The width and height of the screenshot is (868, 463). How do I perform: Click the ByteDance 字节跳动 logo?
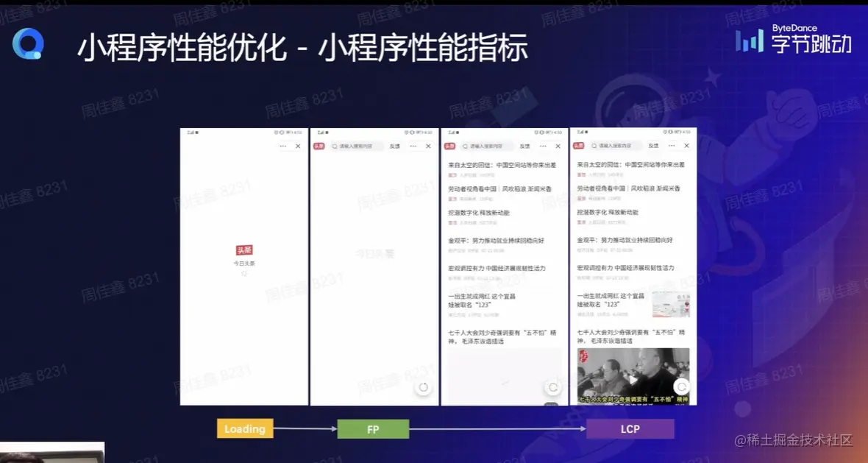(793, 39)
